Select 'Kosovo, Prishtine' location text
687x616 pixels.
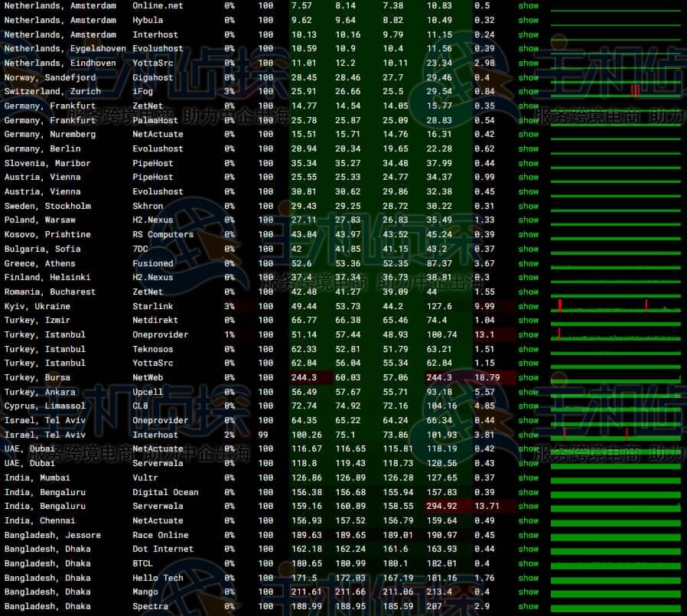47,235
